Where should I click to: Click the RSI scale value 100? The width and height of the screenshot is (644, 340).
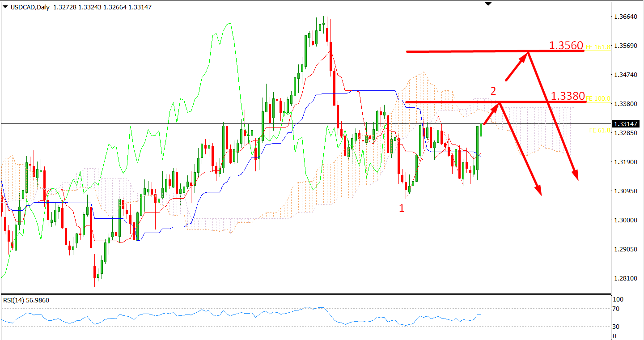[617, 299]
